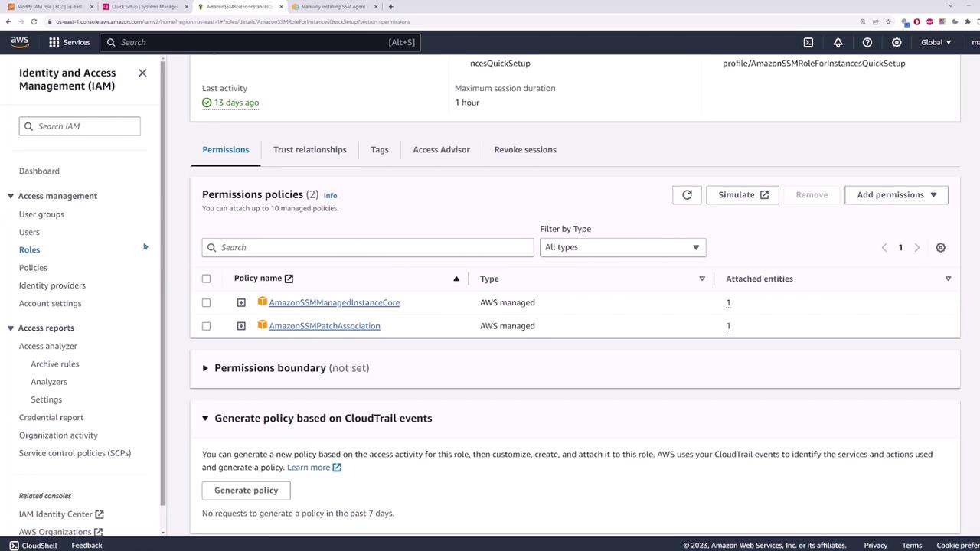Collapse the Access management sidebar group

(11, 196)
